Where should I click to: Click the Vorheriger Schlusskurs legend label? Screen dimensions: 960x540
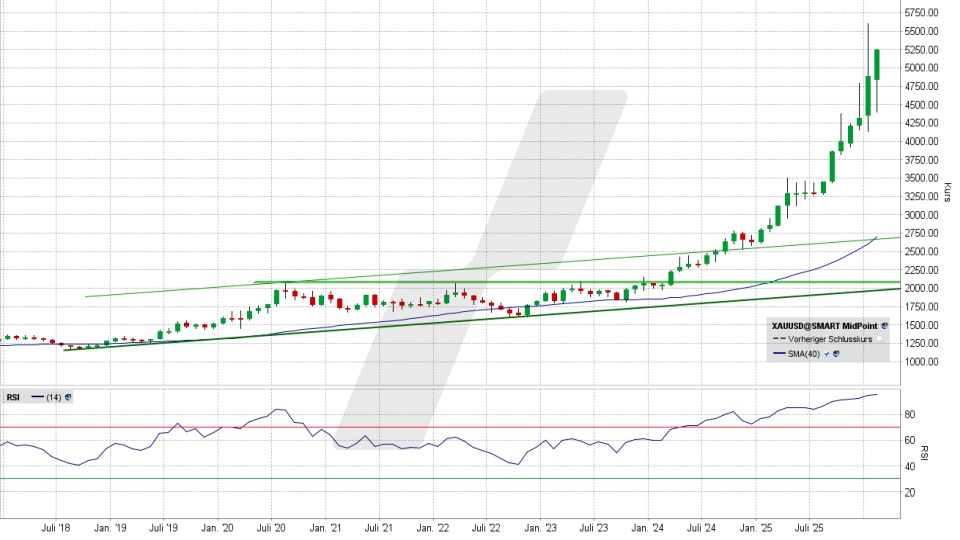830,339
